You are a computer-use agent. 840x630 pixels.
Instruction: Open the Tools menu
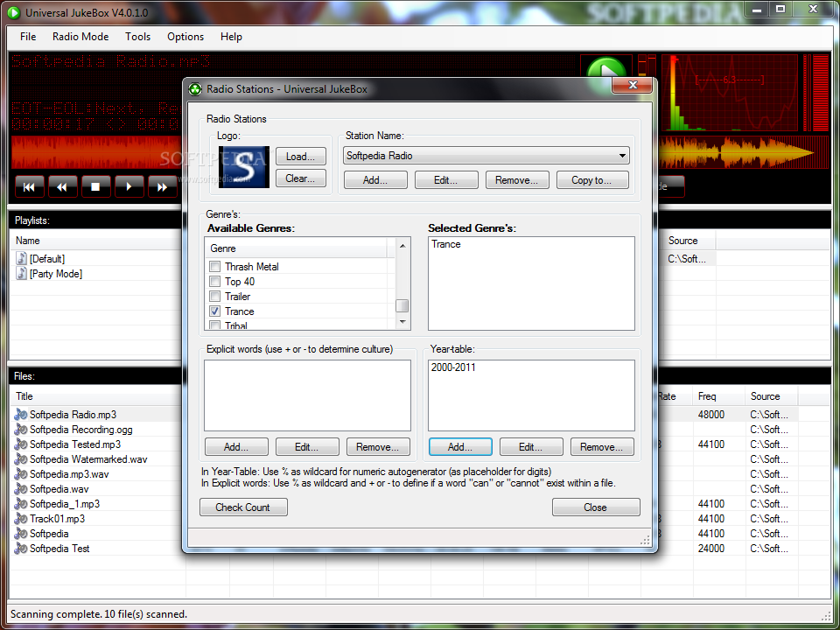pos(137,37)
